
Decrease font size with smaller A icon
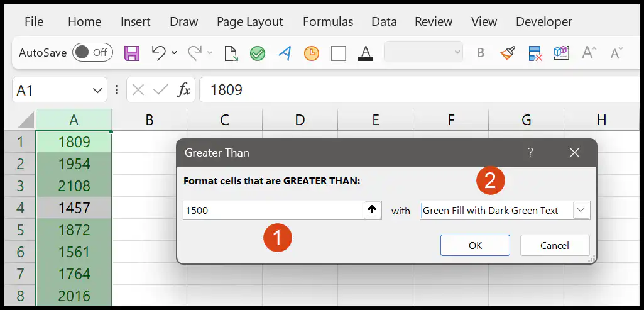[x=616, y=53]
